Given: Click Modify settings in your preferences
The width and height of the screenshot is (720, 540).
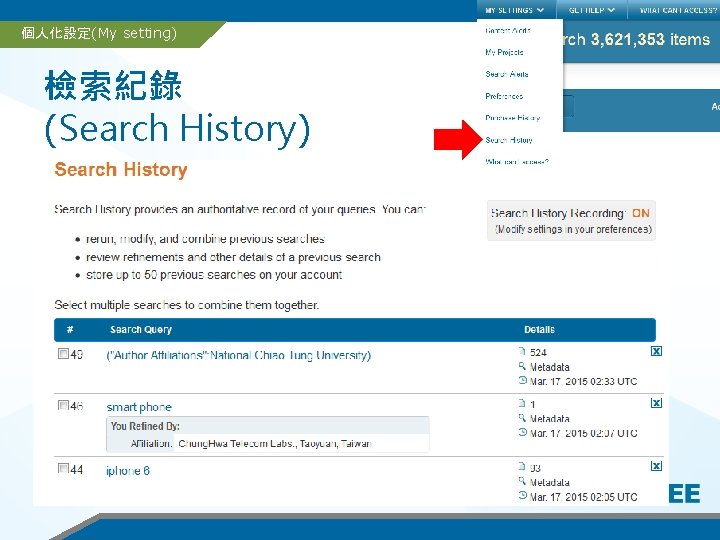Looking at the screenshot, I should [x=573, y=229].
